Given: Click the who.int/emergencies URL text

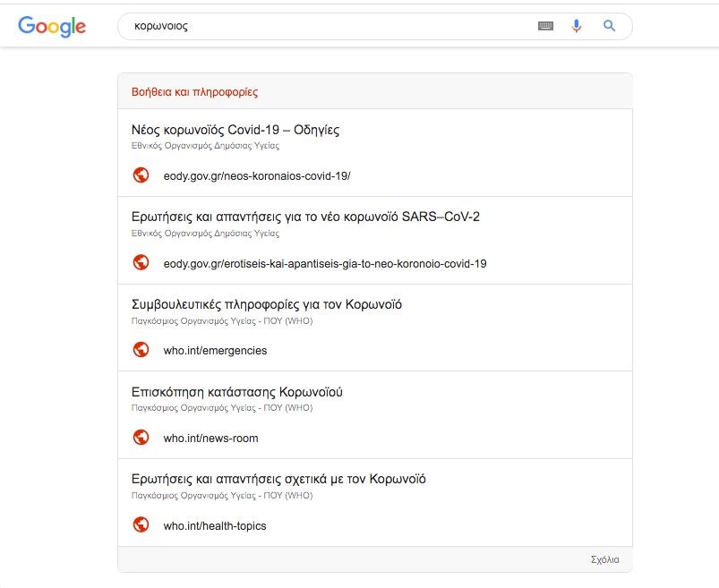Looking at the screenshot, I should 215,351.
